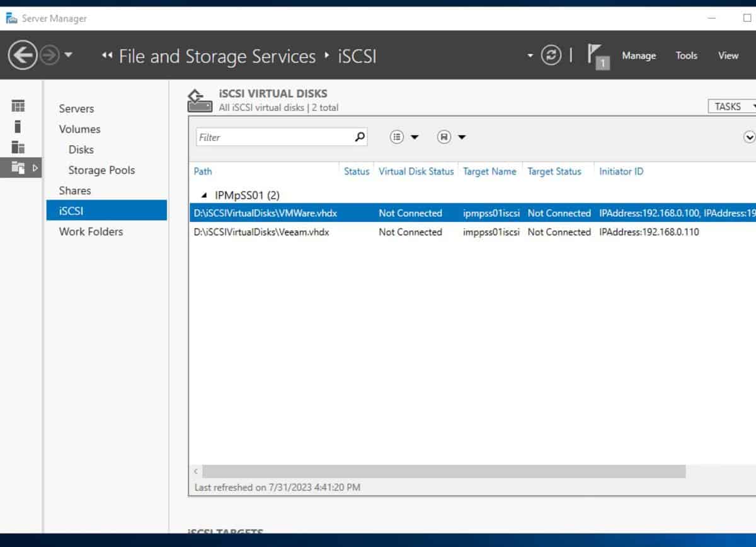This screenshot has height=547, width=756.
Task: Click the filter search magnifier icon
Action: point(359,137)
